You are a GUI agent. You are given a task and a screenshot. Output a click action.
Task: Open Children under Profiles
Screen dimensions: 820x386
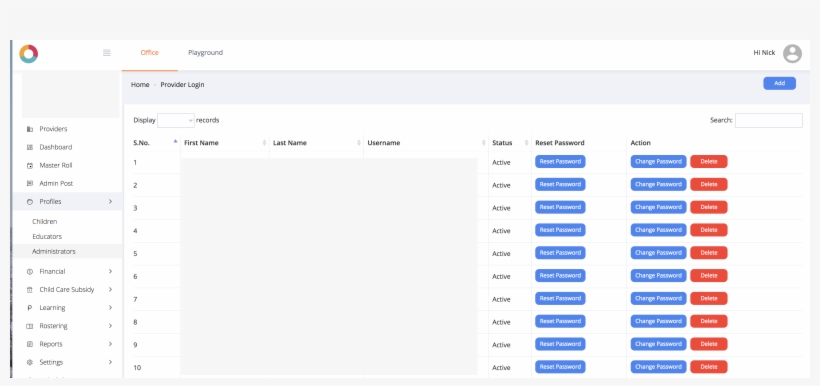44,222
